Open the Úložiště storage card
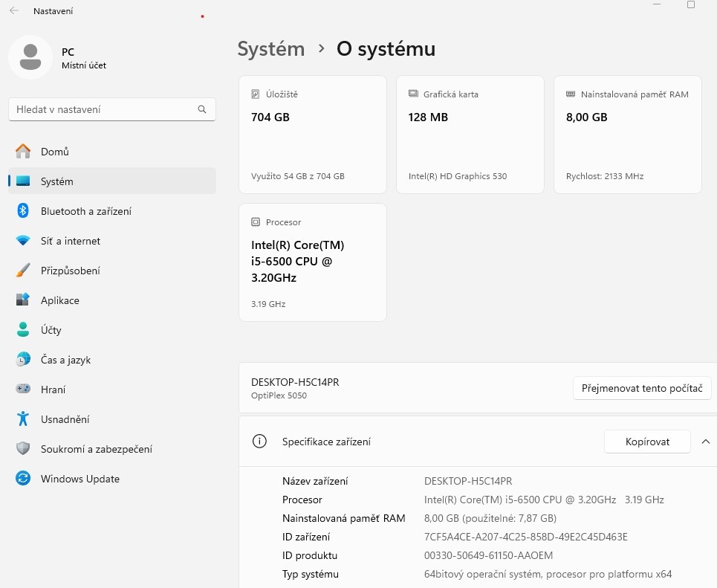This screenshot has height=588, width=717. (x=313, y=135)
